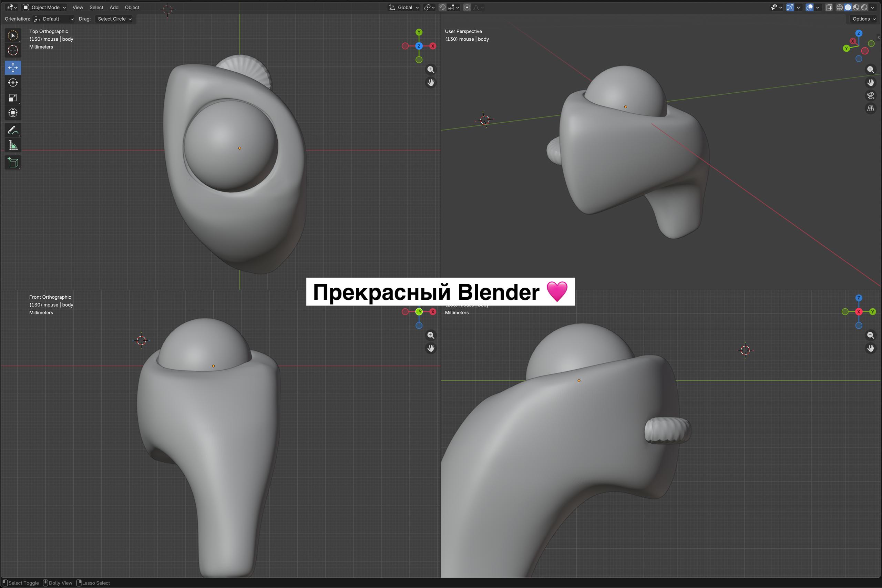Click blue Z axis on User Perspective gizmo
Screen dimensions: 882x588
coord(859,33)
